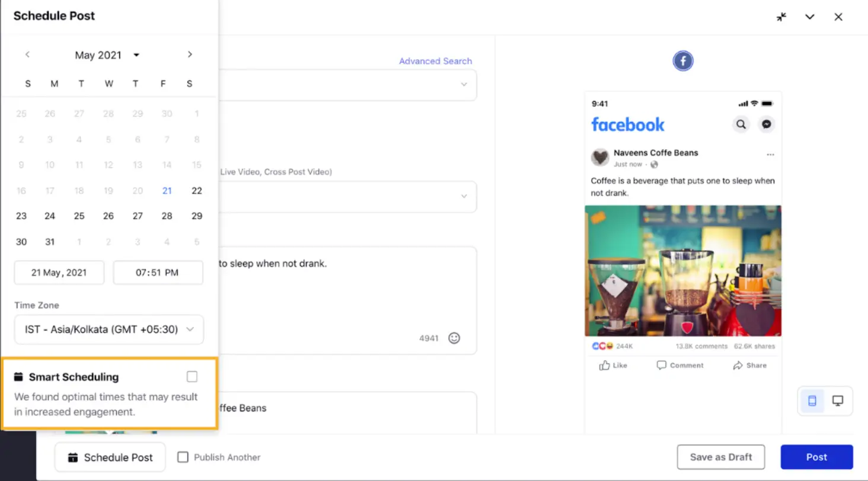The height and width of the screenshot is (481, 868).
Task: Go to next month in calendar
Action: click(x=190, y=54)
